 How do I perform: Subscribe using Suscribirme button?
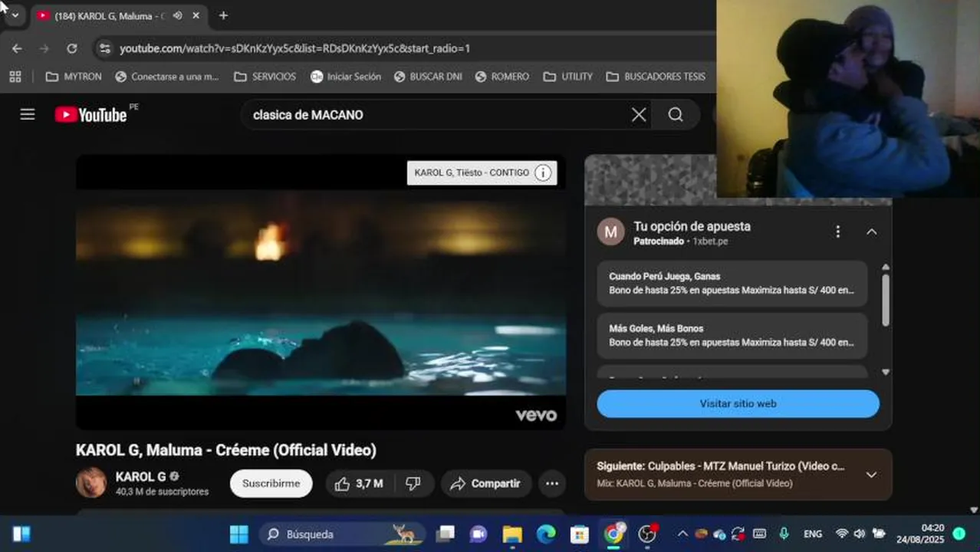coord(271,484)
